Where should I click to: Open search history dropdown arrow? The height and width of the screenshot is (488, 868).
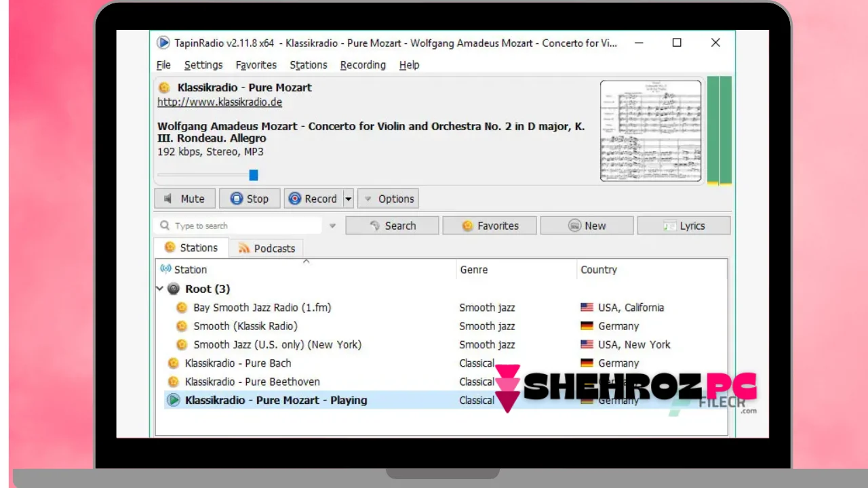[332, 226]
